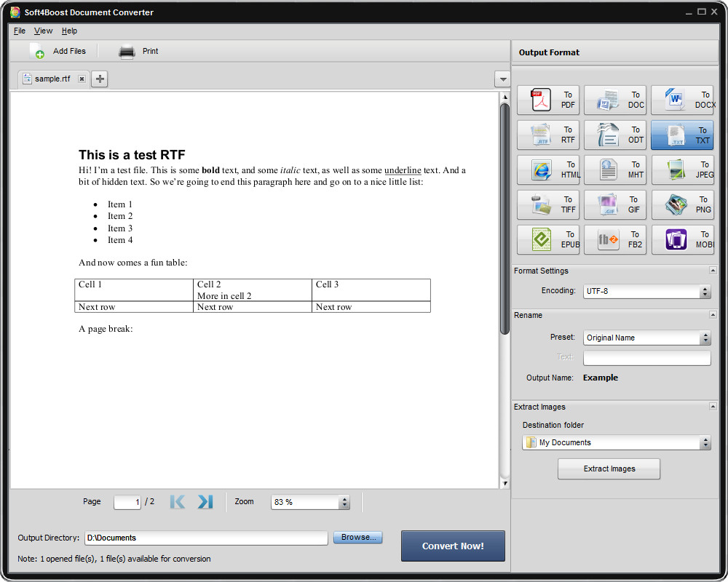Pick the To JPEG output format
Screen dimensions: 728x582
(682, 170)
